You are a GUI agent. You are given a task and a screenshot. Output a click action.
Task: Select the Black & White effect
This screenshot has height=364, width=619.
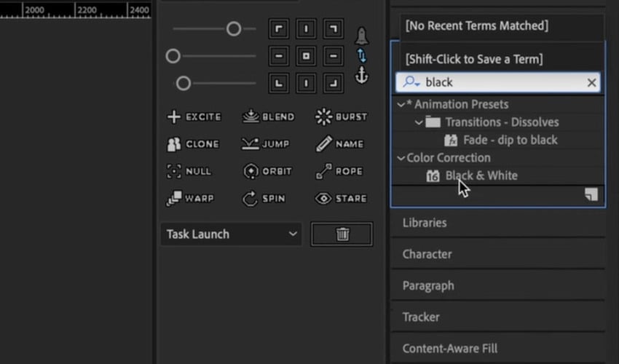(481, 175)
